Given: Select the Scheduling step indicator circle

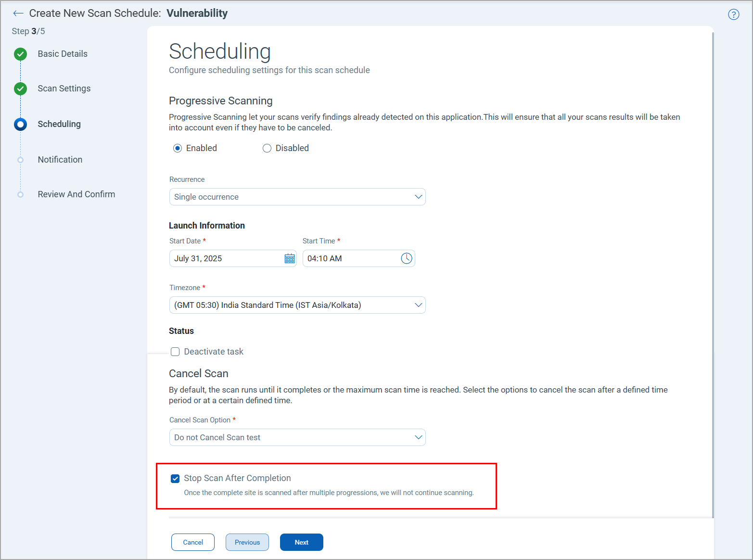Looking at the screenshot, I should pyautogui.click(x=20, y=124).
